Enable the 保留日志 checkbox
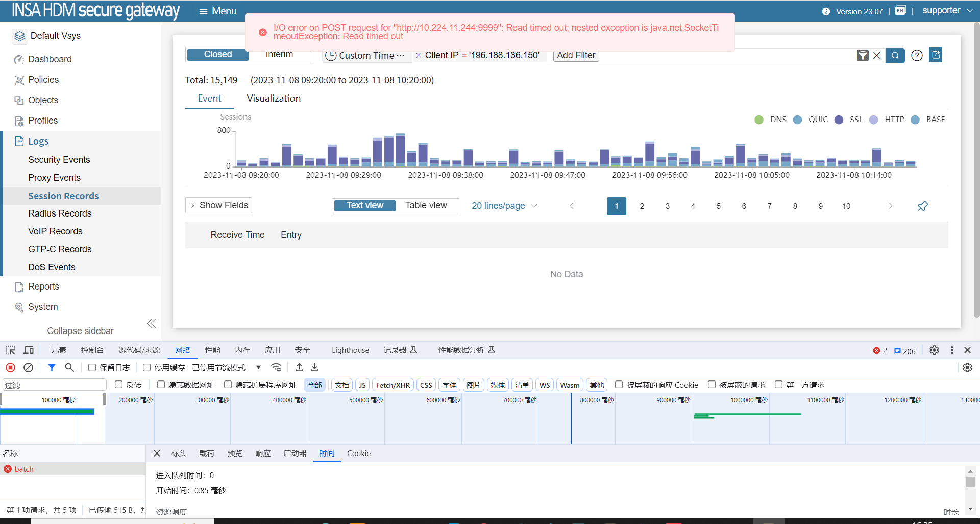 coord(92,368)
